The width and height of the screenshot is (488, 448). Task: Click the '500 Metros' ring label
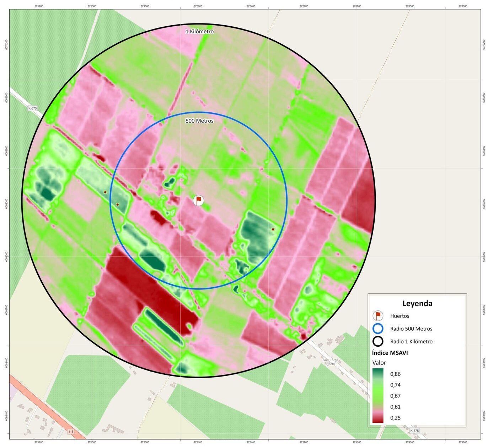199,121
